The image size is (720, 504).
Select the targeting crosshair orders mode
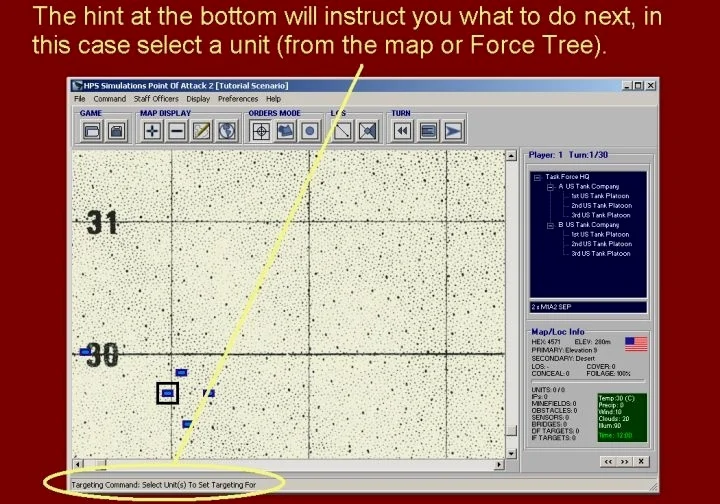point(261,131)
